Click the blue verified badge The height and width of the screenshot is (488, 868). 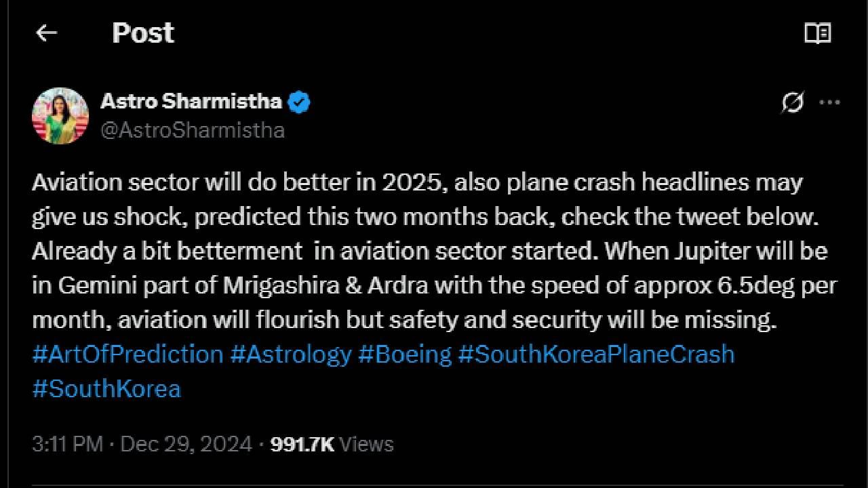[x=299, y=102]
